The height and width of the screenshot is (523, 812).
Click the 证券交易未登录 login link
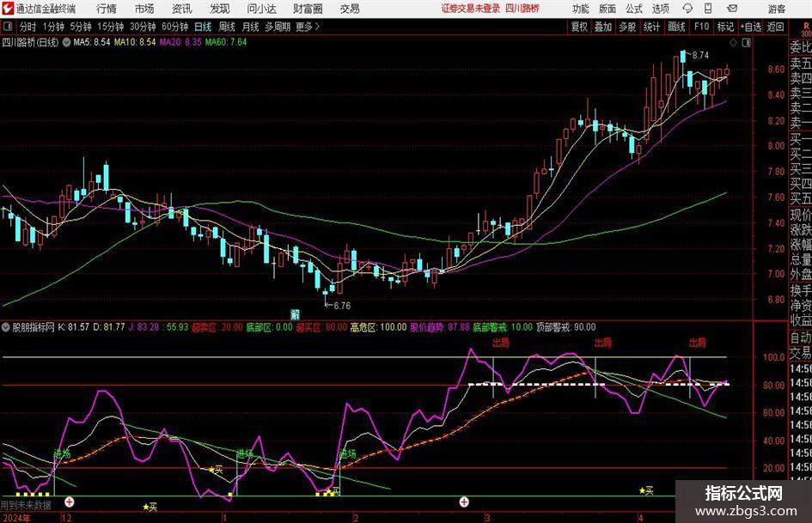(x=470, y=9)
